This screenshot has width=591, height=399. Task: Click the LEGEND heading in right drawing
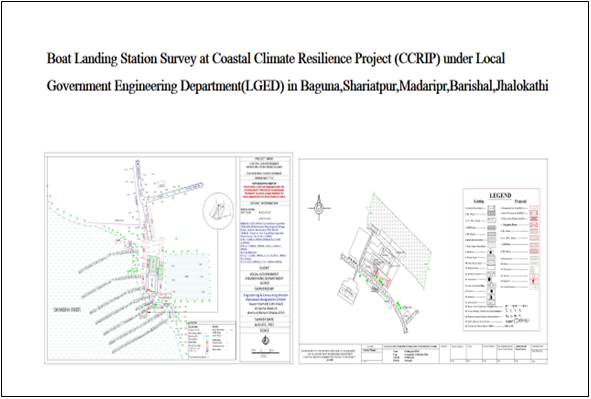click(500, 195)
